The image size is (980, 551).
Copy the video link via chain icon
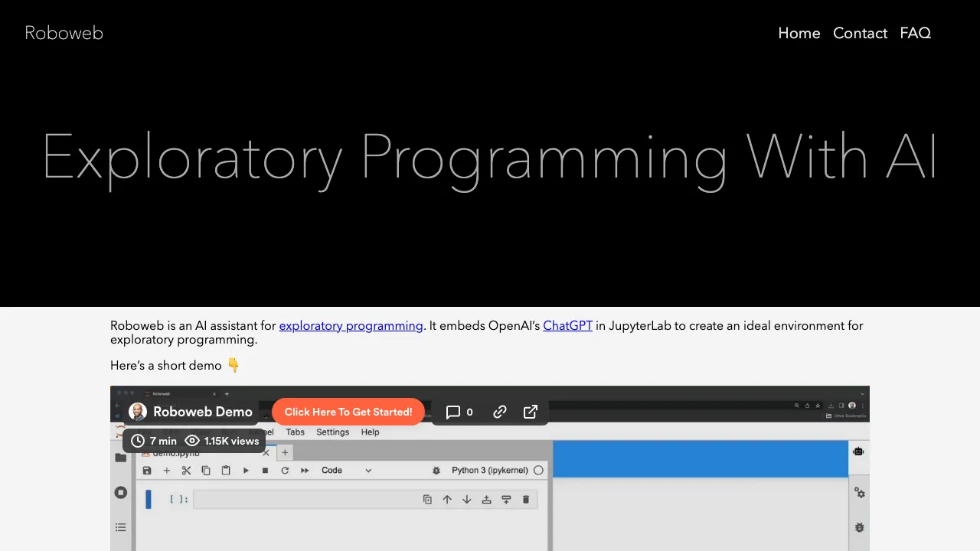[500, 412]
